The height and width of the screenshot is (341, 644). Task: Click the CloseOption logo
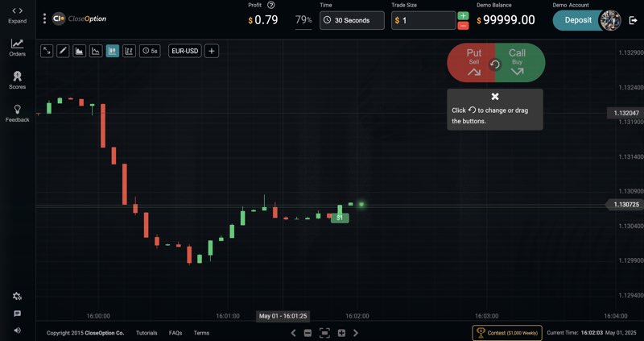tap(79, 19)
